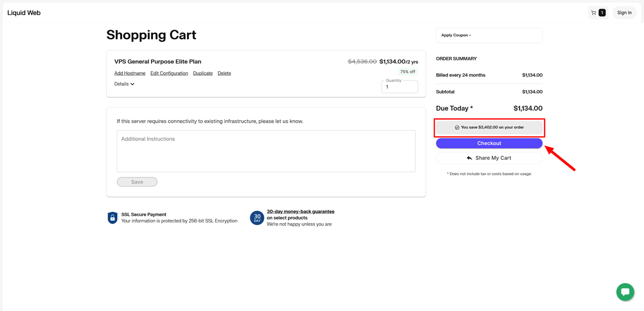Open the live chat bubble icon
The image size is (644, 311).
(625, 292)
